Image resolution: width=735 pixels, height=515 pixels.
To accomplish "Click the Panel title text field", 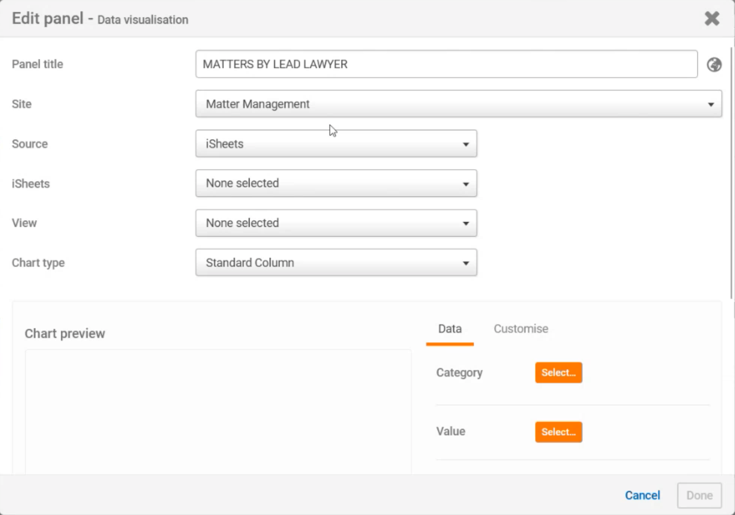I will 446,64.
